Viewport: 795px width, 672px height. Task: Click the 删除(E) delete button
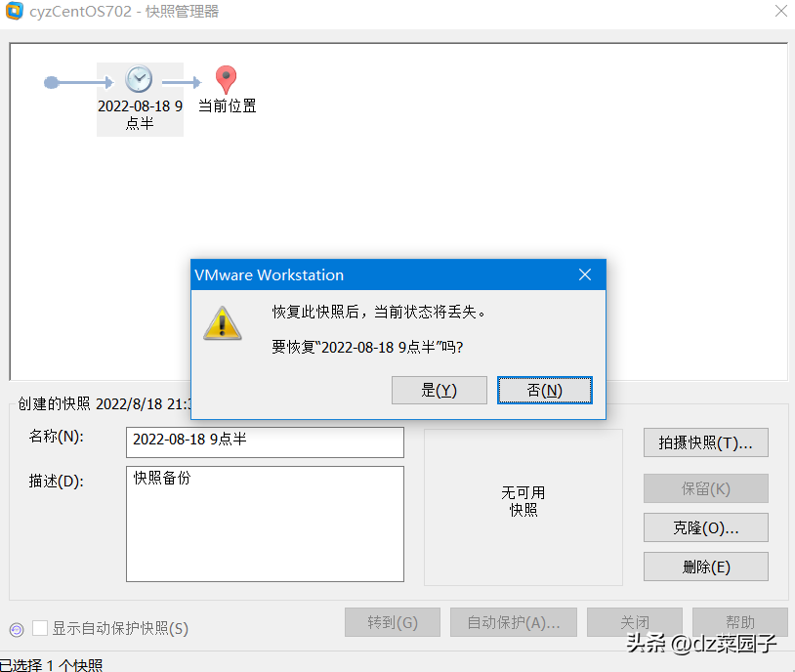(x=706, y=567)
